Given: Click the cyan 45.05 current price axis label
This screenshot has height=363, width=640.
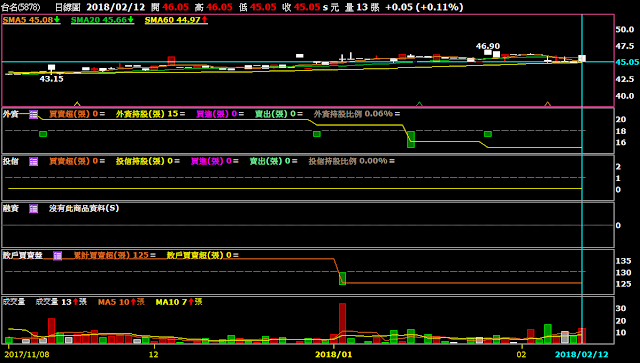Looking at the screenshot, I should click(627, 62).
